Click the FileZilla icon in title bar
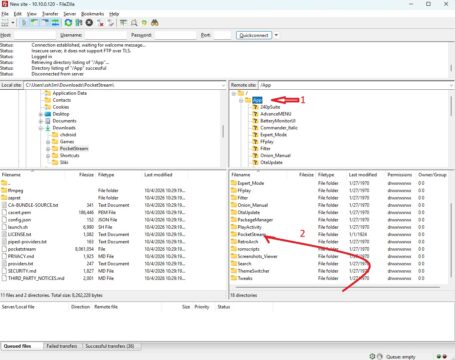The width and height of the screenshot is (455, 360). point(4,4)
